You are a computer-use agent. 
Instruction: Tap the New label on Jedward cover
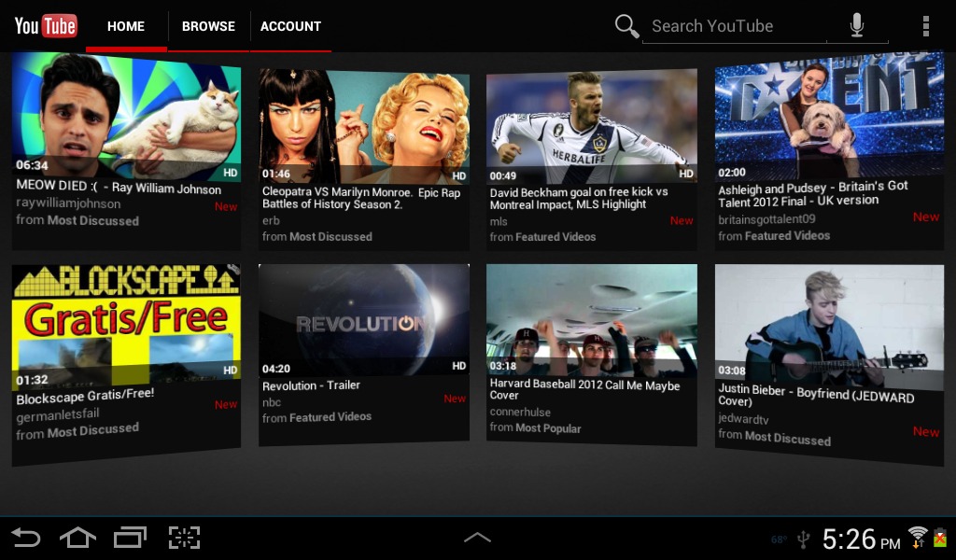[926, 431]
